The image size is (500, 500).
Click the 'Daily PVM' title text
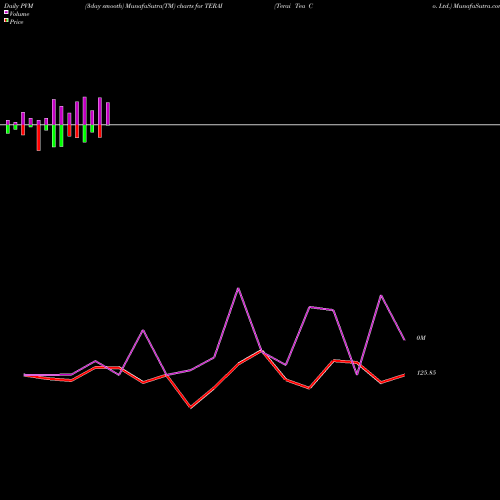[19, 6]
